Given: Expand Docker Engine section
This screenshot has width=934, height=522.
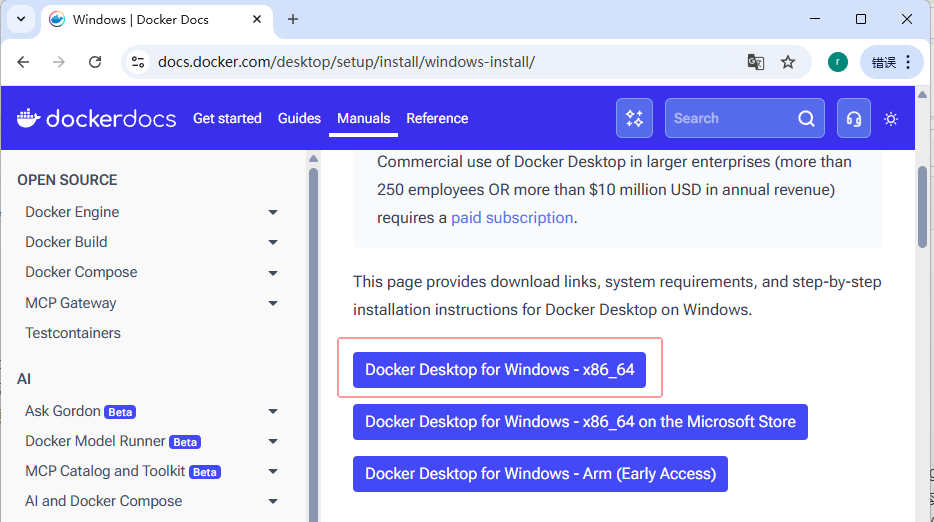Looking at the screenshot, I should 273,212.
